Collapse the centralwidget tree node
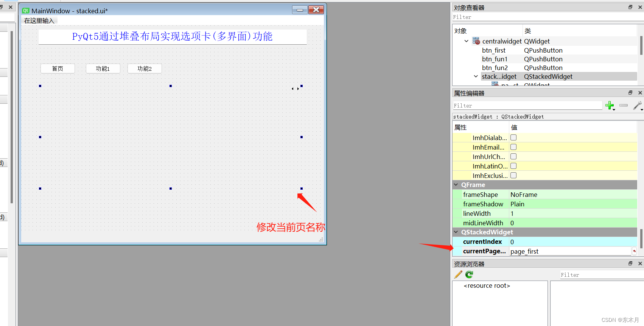The width and height of the screenshot is (644, 326). (467, 41)
